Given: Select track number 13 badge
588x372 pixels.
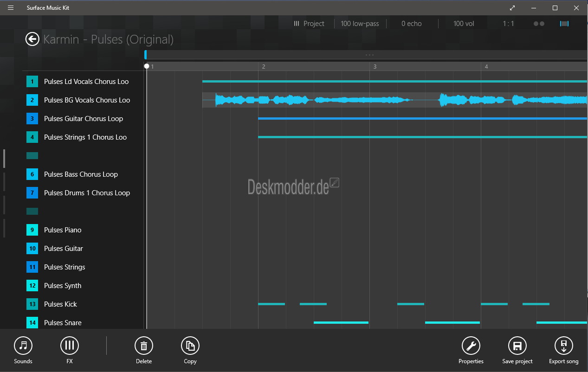Looking at the screenshot, I should click(32, 304).
